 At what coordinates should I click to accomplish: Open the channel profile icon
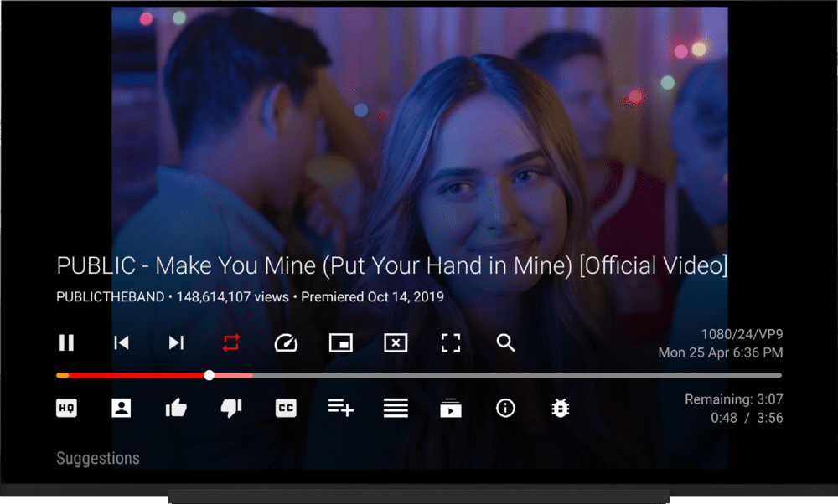(x=122, y=409)
